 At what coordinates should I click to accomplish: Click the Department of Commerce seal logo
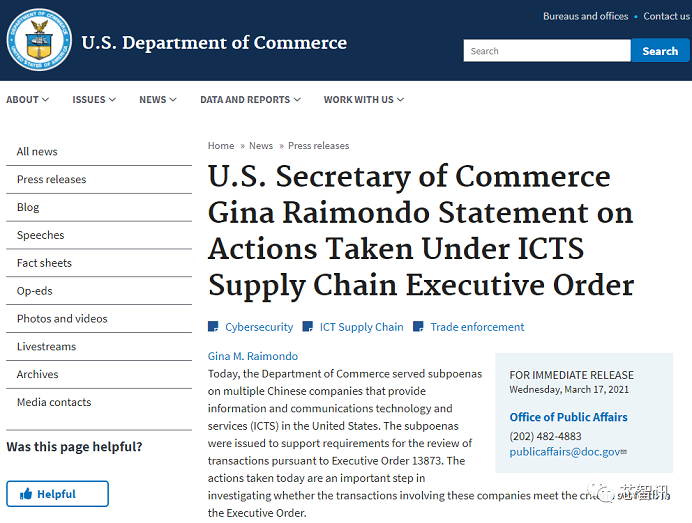39,40
